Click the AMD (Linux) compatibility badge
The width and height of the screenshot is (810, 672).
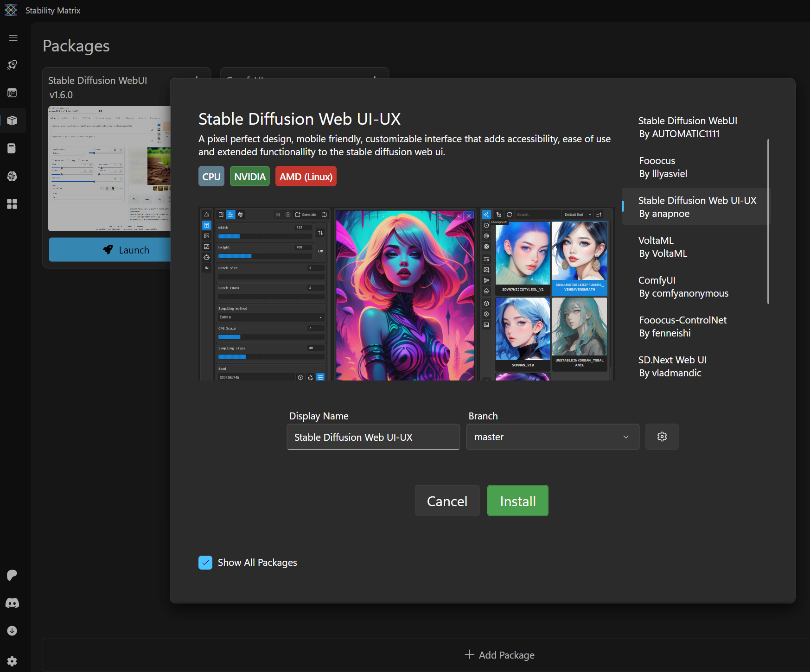306,177
